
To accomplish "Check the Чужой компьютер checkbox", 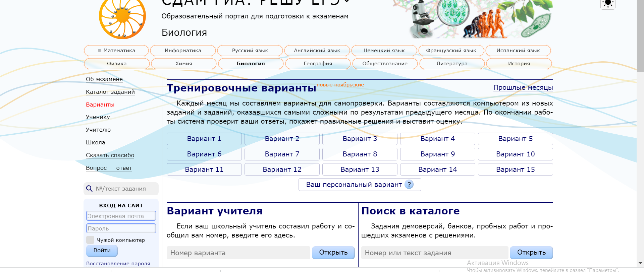I will 90,240.
